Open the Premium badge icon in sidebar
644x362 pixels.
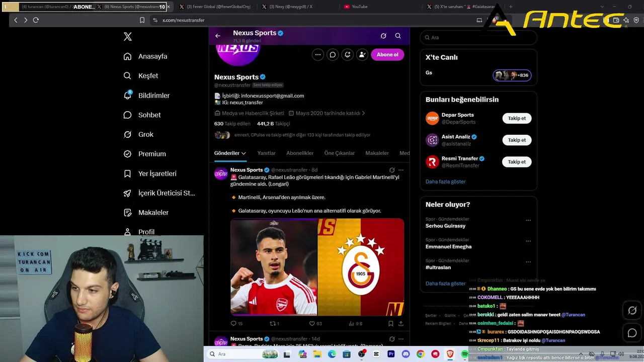tap(128, 154)
